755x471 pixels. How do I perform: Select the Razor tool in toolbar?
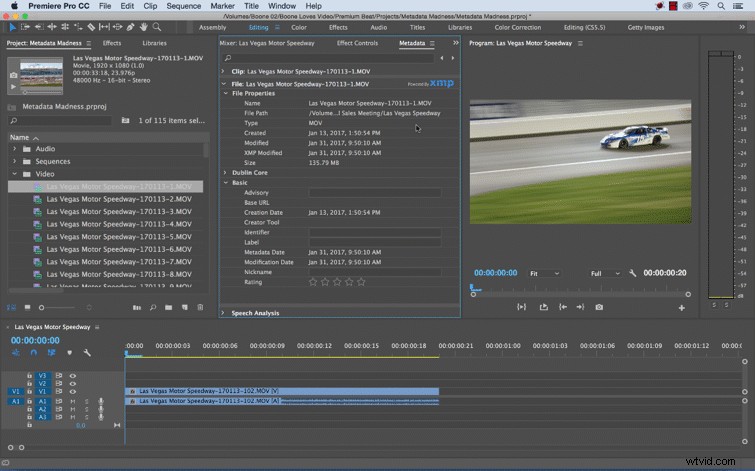[91, 27]
